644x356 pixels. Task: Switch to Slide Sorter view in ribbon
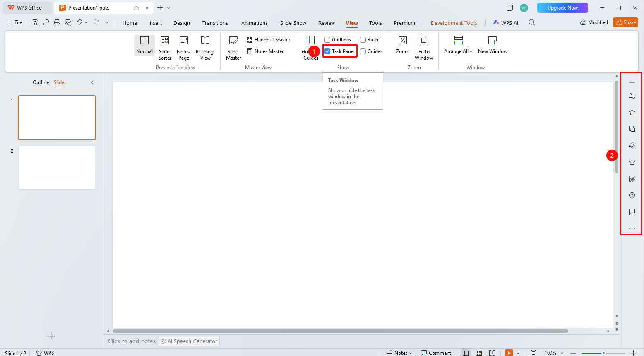point(165,48)
